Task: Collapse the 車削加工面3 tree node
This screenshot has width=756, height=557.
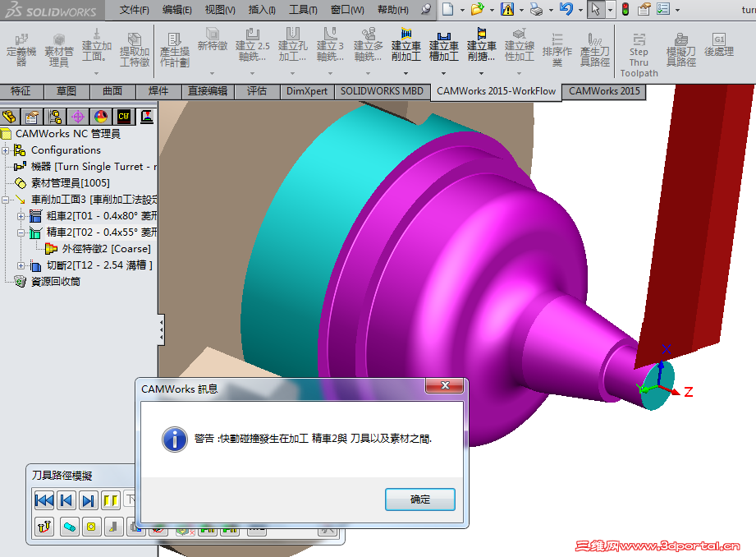Action: pos(5,200)
